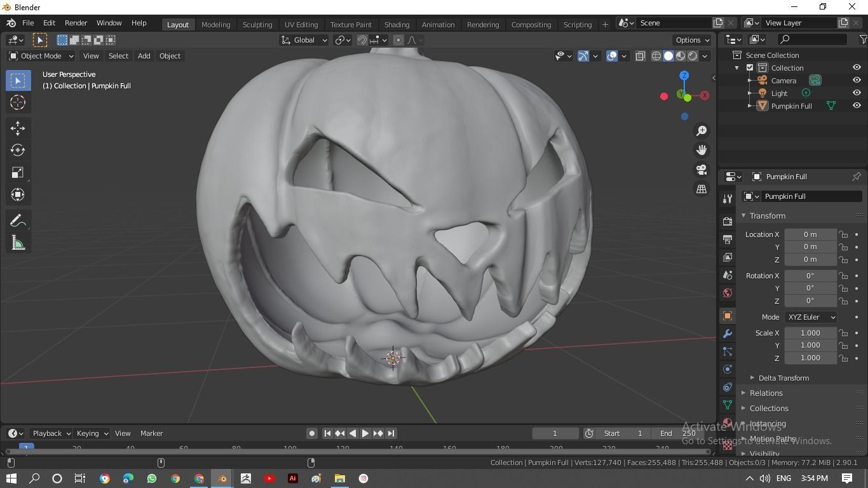Switch to the UV Editing workspace tab
868x488 pixels.
(x=301, y=24)
